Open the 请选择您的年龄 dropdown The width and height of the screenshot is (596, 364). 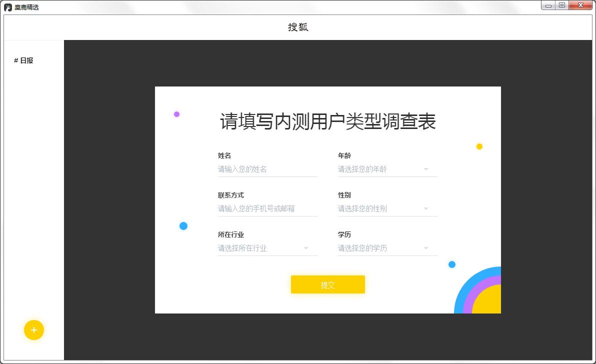coord(387,169)
